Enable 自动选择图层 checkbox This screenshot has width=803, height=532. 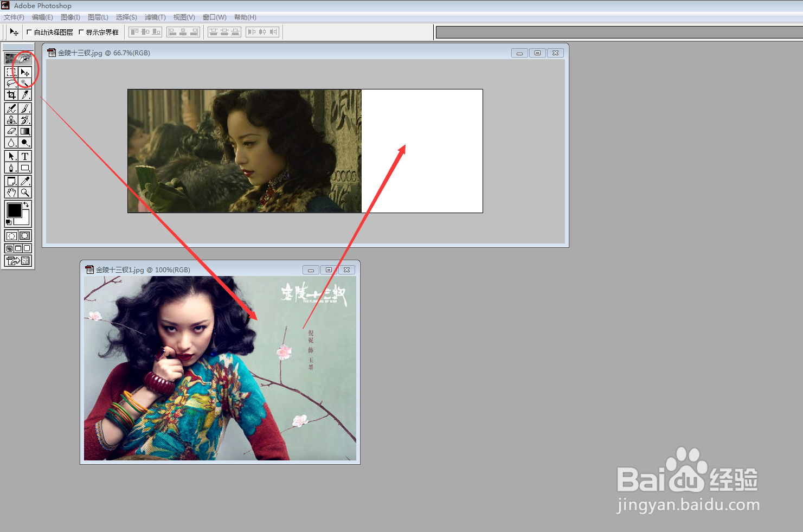(29, 32)
